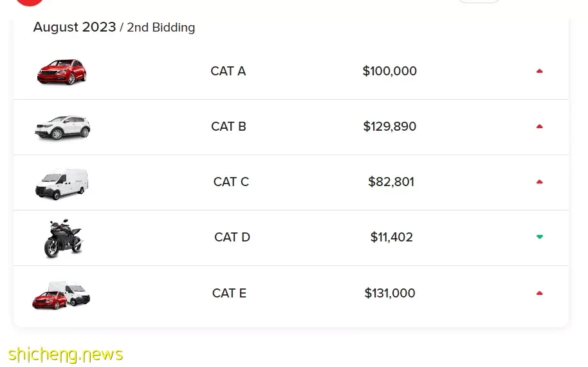Viewport: 588px width, 367px height.
Task: Click the red hatchback car icon
Action: point(62,71)
